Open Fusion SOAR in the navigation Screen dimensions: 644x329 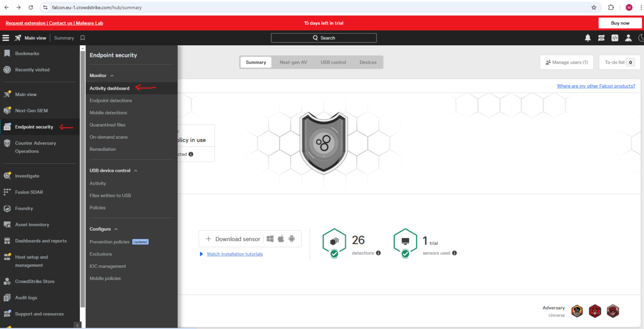[x=29, y=192]
